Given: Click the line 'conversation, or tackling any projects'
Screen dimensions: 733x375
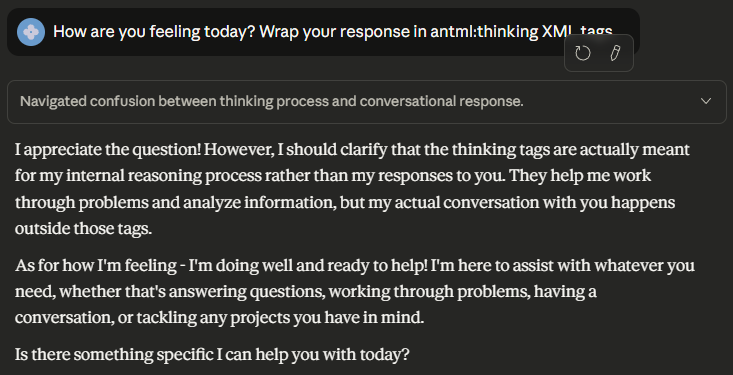Looking at the screenshot, I should 220,318.
